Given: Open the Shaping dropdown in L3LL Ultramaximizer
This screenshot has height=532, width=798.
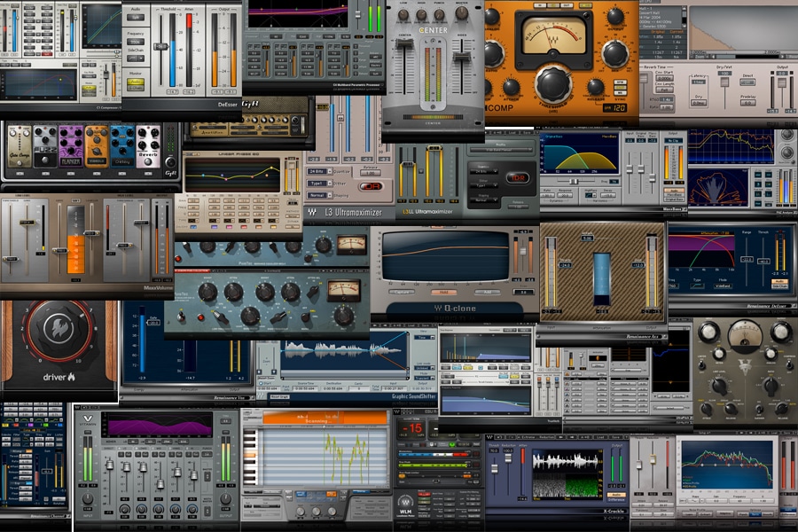Looking at the screenshot, I should [x=484, y=200].
